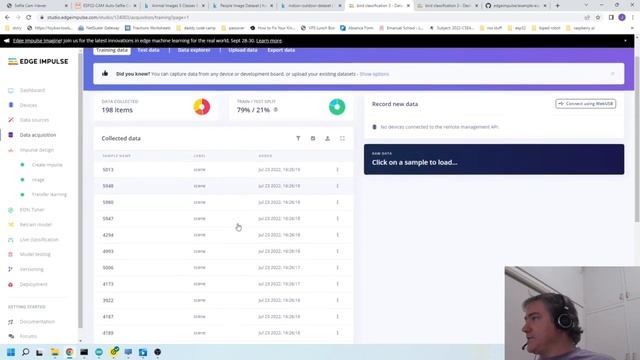This screenshot has height=360, width=640.
Task: Switch to the Data explorer tab
Action: click(x=194, y=50)
